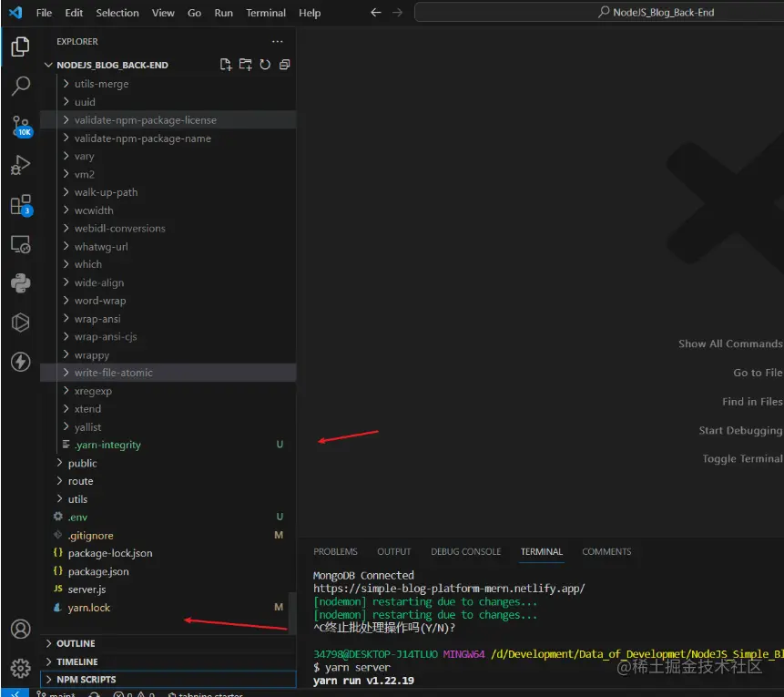Viewport: 784px width, 697px height.
Task: Click the netlify.app URL in terminal
Action: [449, 589]
